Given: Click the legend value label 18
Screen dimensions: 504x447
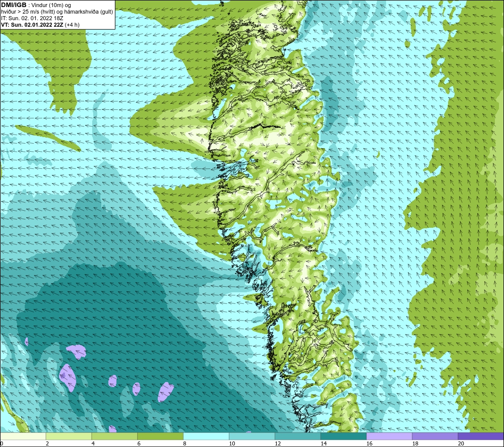Looking at the screenshot, I should pos(415,443).
